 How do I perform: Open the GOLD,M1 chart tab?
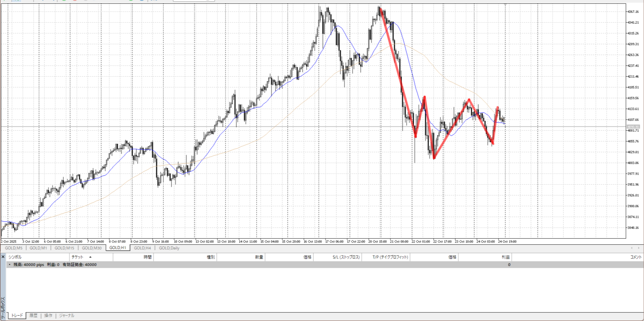click(x=38, y=248)
